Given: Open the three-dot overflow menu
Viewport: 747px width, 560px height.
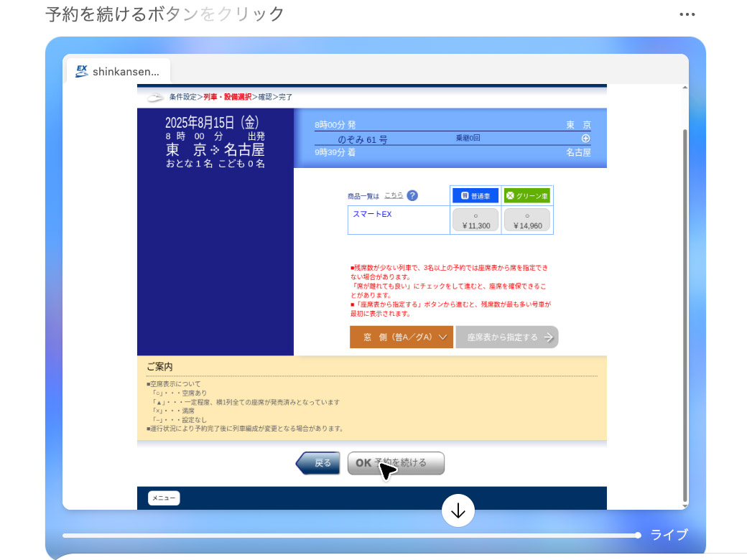Looking at the screenshot, I should (x=687, y=14).
